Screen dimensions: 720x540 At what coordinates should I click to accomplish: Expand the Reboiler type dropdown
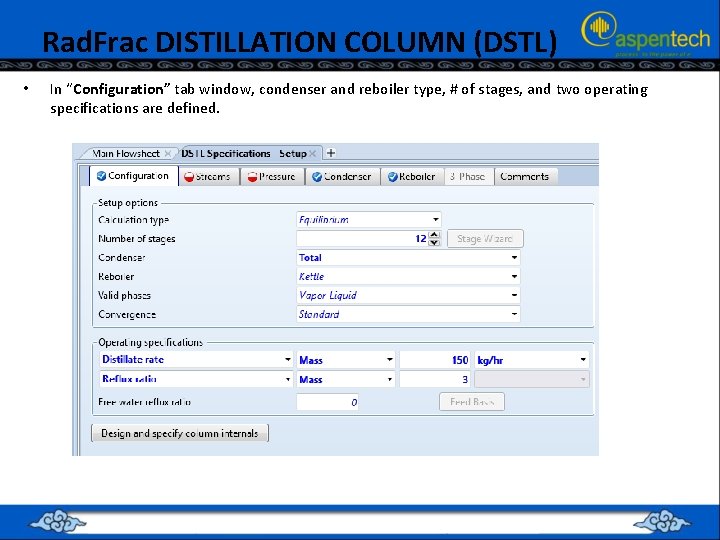pos(514,276)
